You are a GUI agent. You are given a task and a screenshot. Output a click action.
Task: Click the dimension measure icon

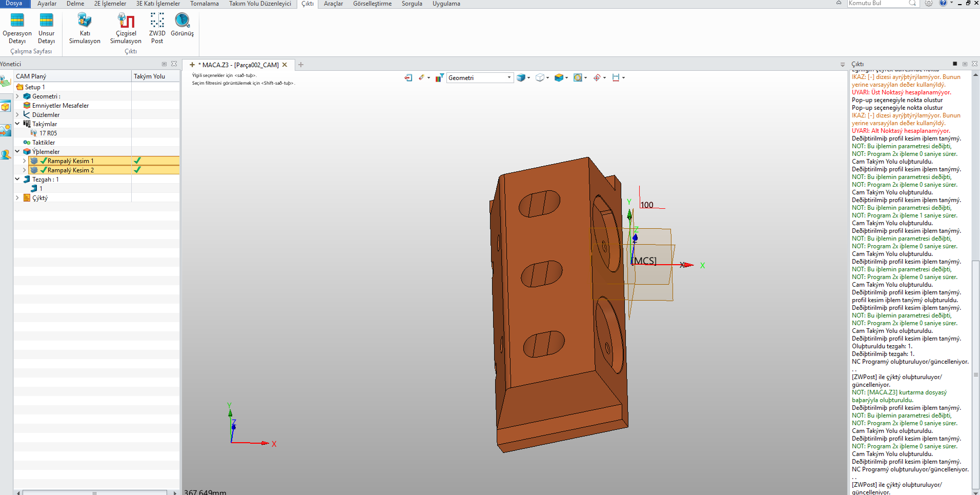click(616, 77)
